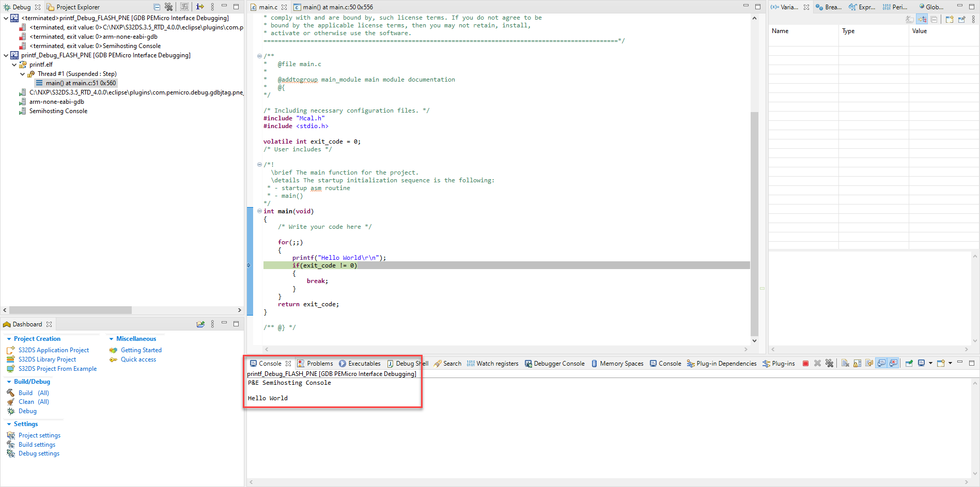
Task: Toggle Show Console When Standard Error Changes
Action: pyautogui.click(x=893, y=364)
